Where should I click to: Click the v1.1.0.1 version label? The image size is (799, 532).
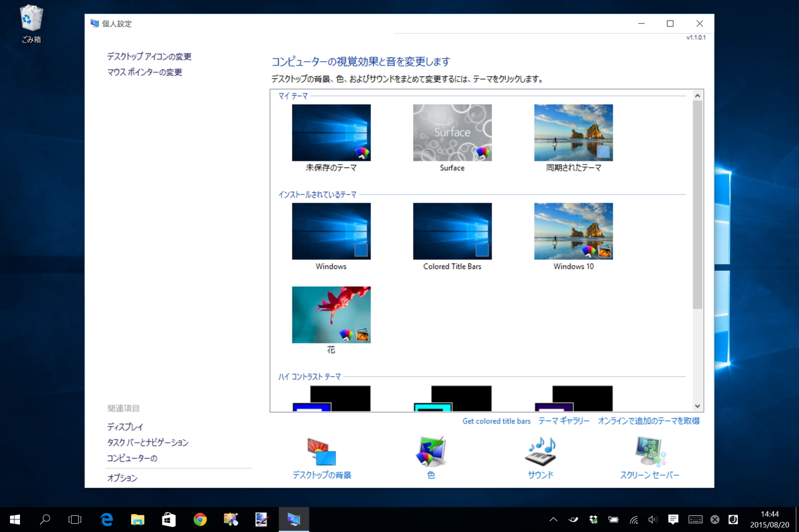tap(696, 38)
